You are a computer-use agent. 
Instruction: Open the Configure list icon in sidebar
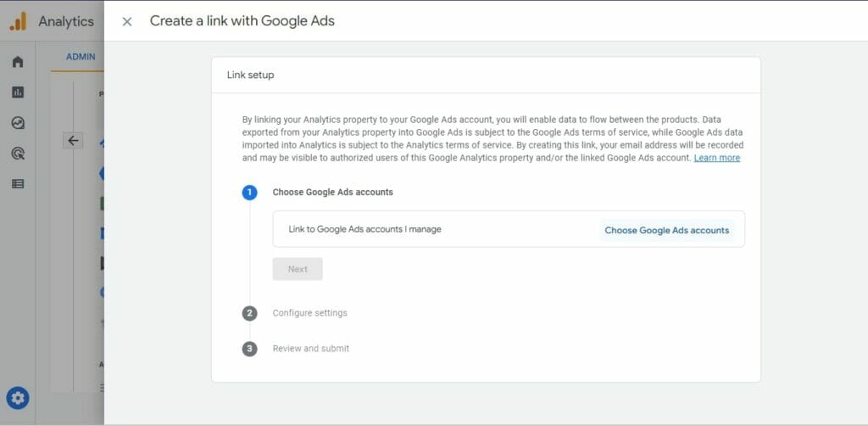18,184
